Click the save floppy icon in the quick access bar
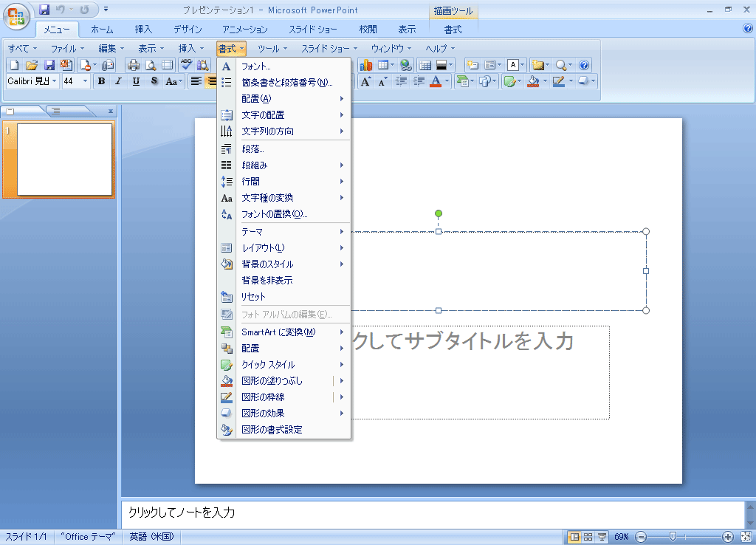 point(44,10)
